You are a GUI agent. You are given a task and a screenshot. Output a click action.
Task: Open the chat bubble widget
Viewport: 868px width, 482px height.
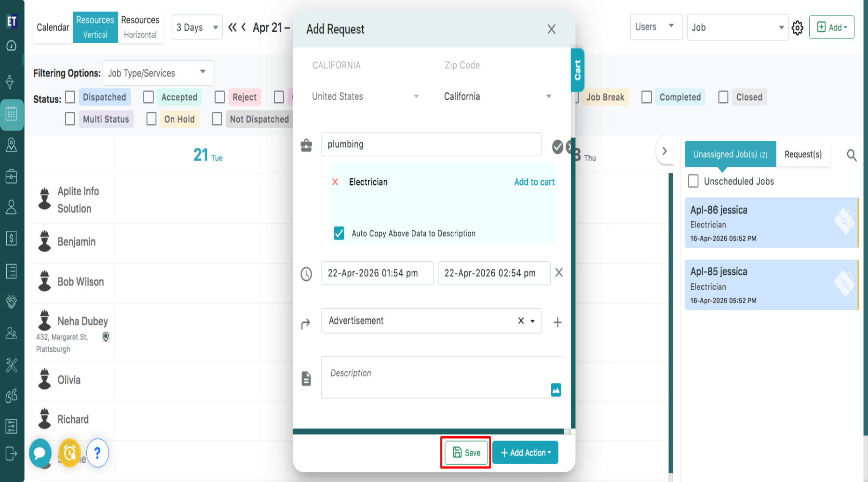tap(40, 453)
